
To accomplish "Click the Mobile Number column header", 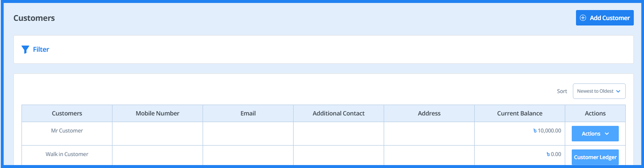I will tap(157, 113).
